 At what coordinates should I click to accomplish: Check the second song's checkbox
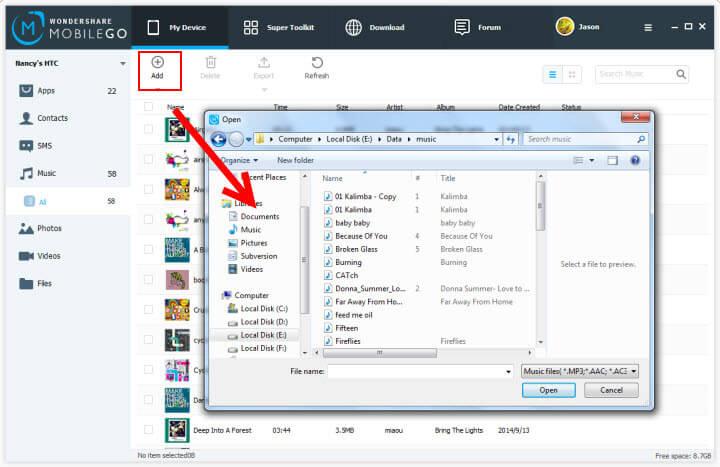pyautogui.click(x=148, y=159)
